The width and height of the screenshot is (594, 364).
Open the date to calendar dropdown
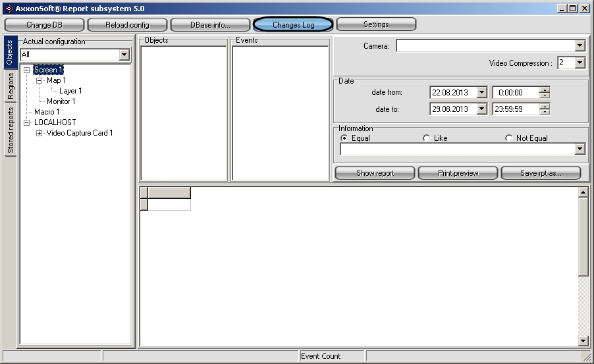tap(481, 109)
